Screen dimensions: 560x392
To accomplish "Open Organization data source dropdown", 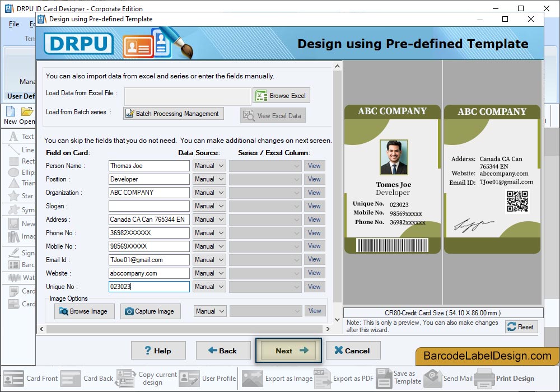I will tap(209, 193).
